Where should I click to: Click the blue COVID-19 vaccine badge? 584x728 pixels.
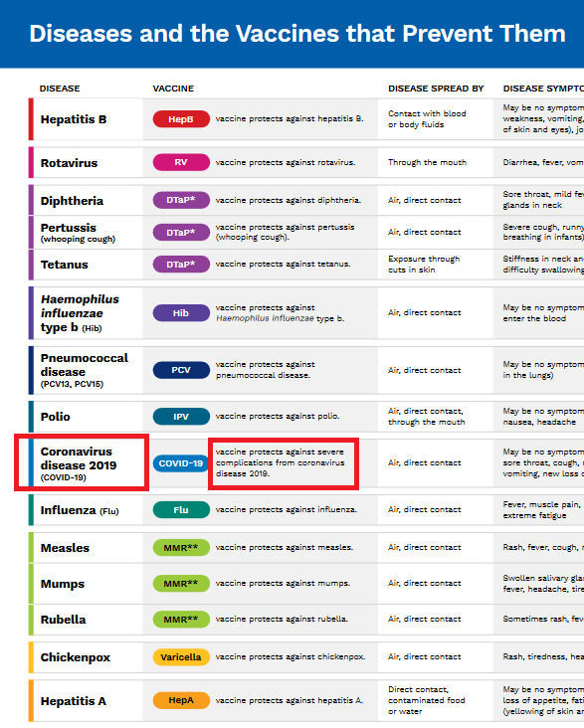(x=181, y=463)
